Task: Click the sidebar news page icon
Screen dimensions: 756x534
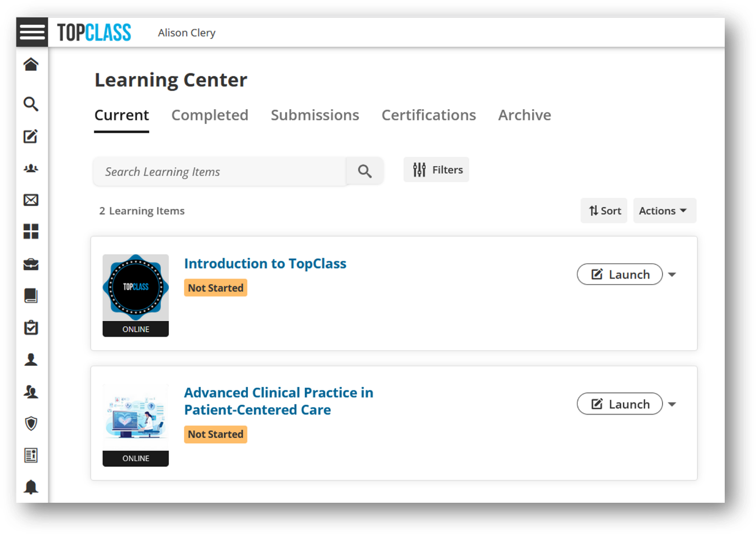Action: (x=31, y=455)
